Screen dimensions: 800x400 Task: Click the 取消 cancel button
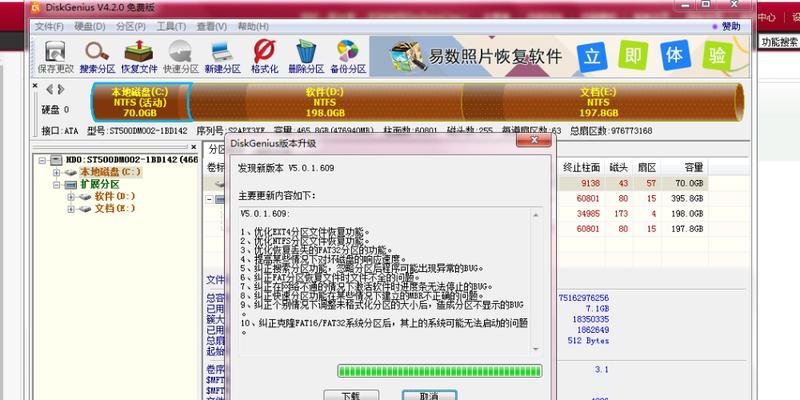[x=429, y=395]
